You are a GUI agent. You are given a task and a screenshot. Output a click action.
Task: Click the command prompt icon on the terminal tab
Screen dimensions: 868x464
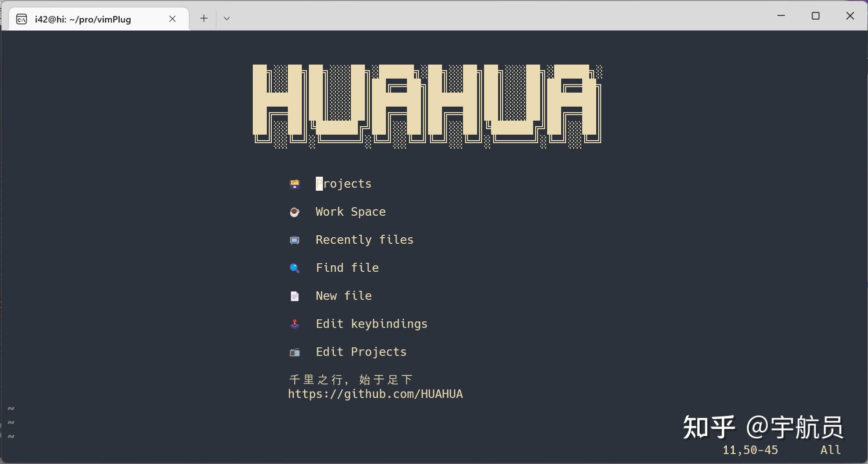coord(21,19)
